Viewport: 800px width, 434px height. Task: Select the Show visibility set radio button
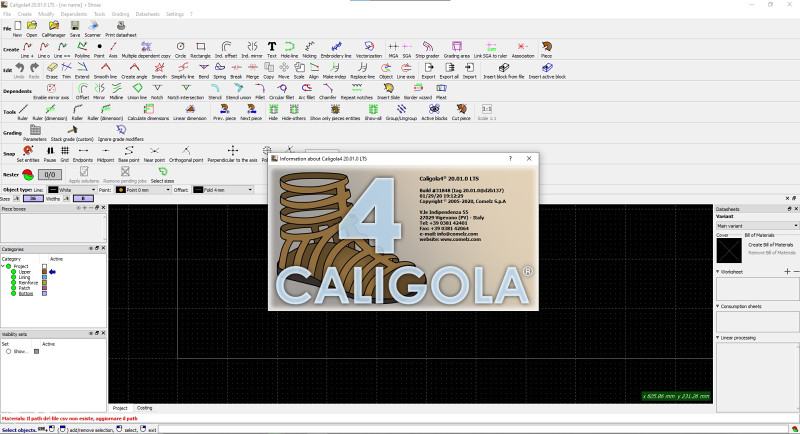(x=8, y=351)
